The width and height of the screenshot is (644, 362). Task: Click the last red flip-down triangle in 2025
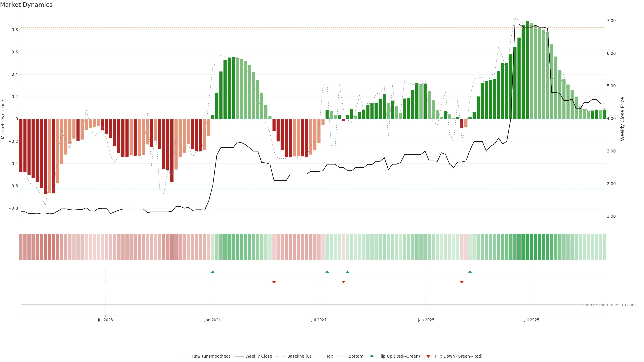pyautogui.click(x=462, y=282)
